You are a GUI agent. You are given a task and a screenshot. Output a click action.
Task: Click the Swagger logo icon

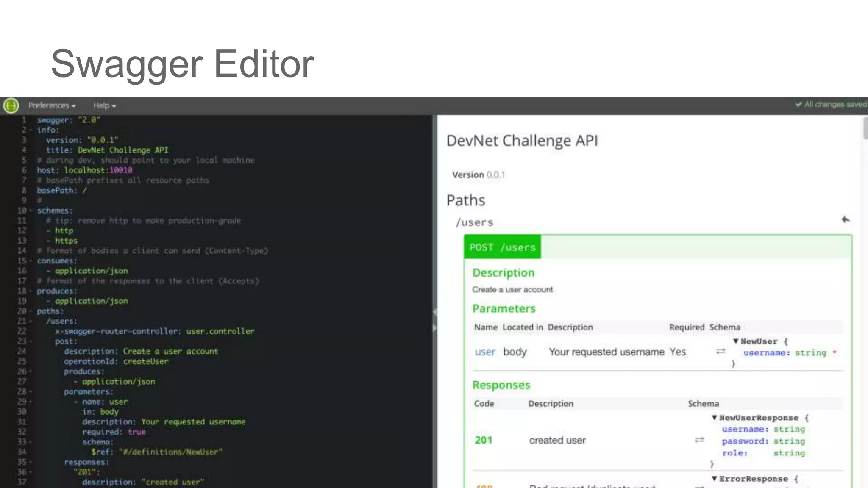[11, 105]
